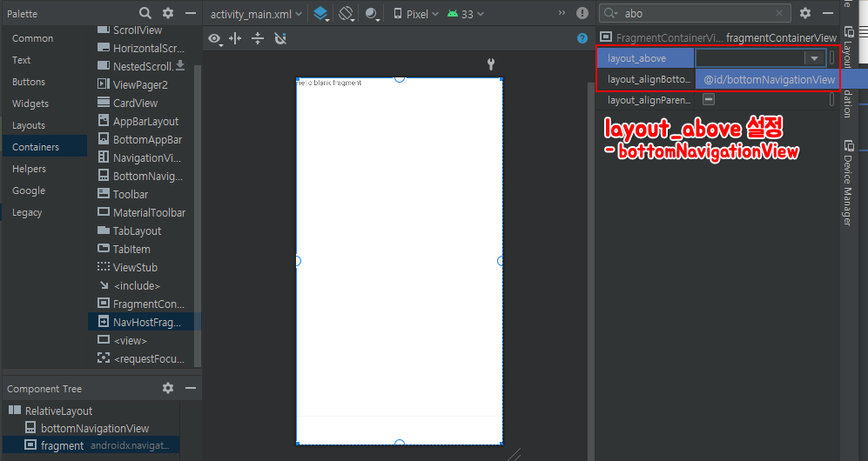Image resolution: width=868 pixels, height=461 pixels.
Task: Download NestedScrollView via arrow icon
Action: pos(180,66)
